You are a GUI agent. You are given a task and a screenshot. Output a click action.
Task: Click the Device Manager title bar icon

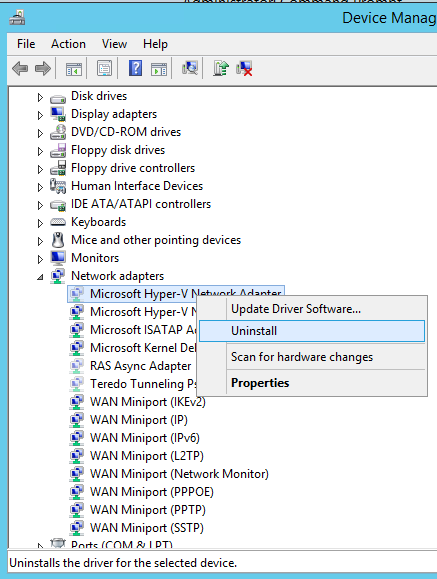coord(17,17)
